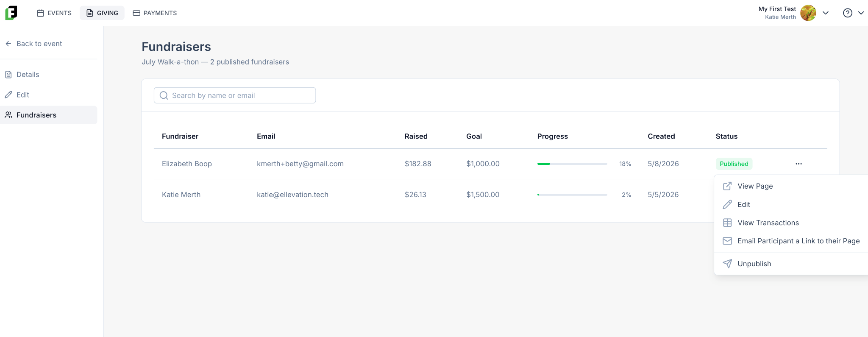Click the Details document icon in sidebar
Viewport: 868px width, 337px height.
(x=8, y=75)
